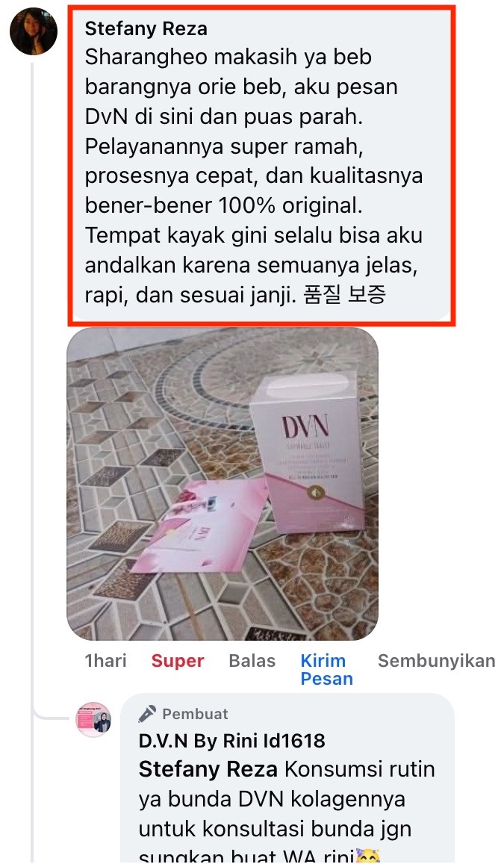Hide the comment with Sembunyikan
This screenshot has width=504, height=864.
(436, 661)
